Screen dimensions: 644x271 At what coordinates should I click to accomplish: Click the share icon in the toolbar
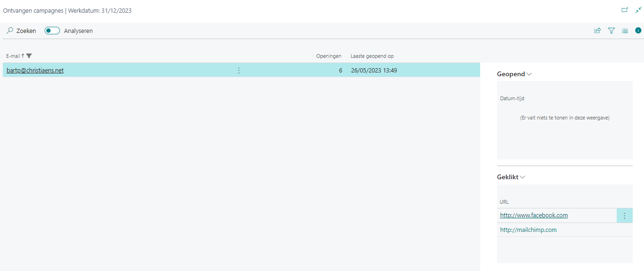[x=597, y=31]
